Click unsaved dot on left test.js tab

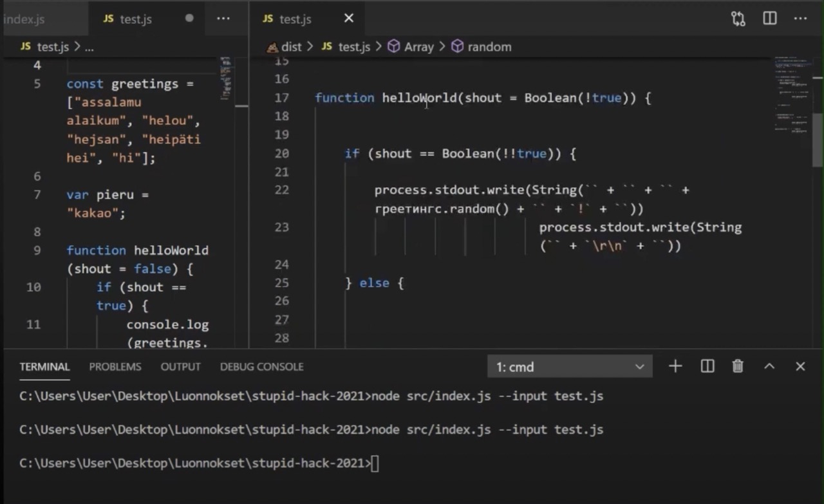(x=189, y=19)
